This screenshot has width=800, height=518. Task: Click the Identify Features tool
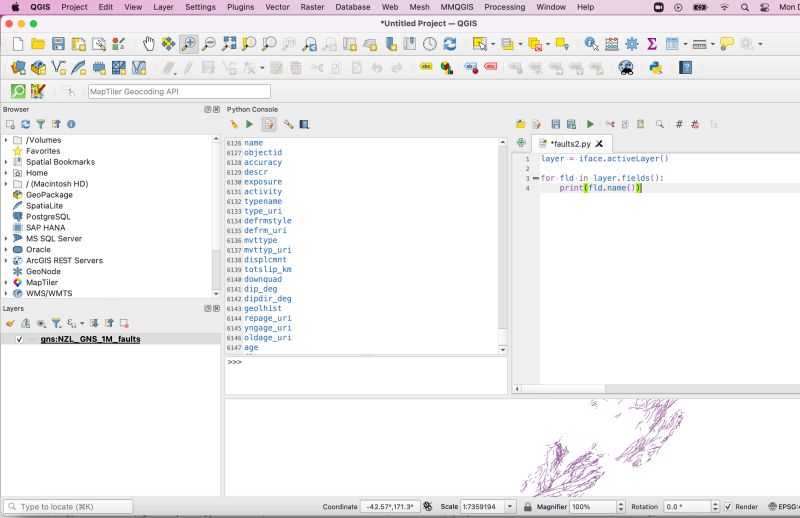click(x=591, y=44)
